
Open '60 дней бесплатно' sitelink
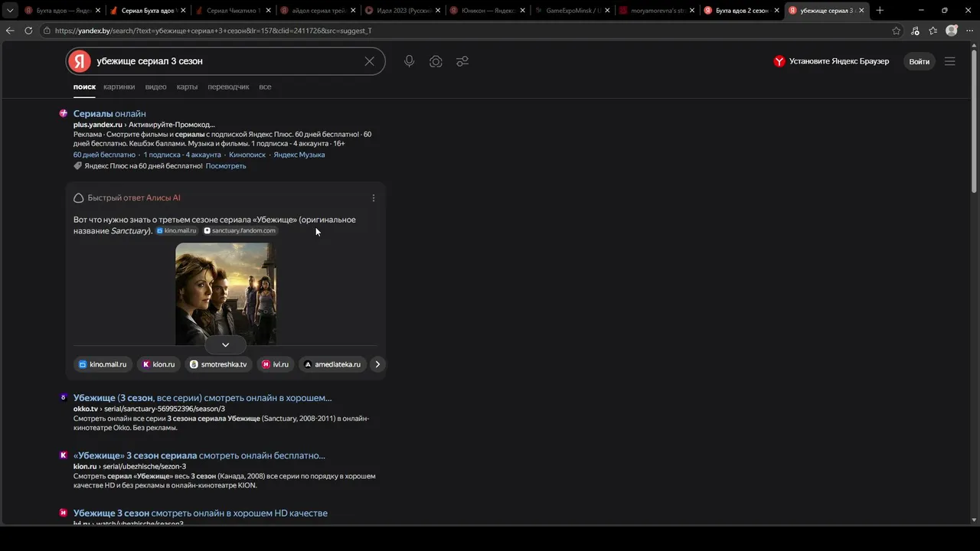[x=104, y=155]
